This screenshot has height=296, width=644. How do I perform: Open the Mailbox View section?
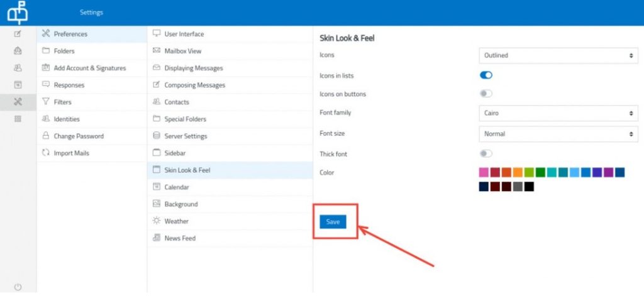(182, 51)
